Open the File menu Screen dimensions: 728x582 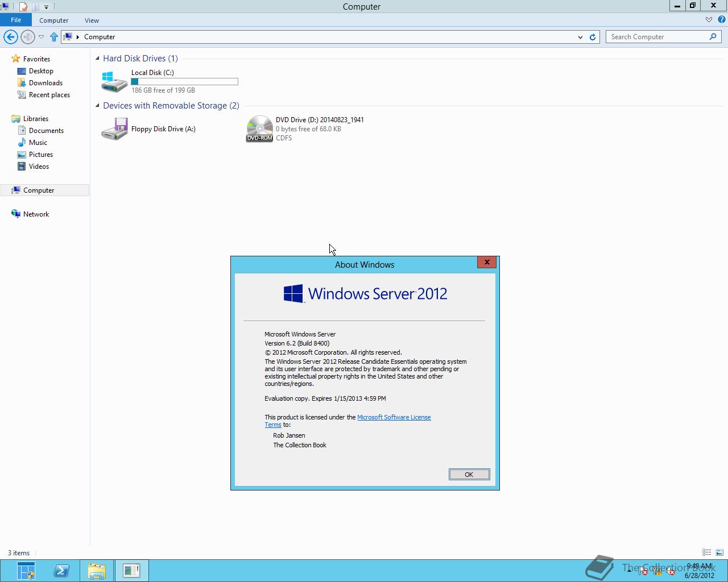pyautogui.click(x=16, y=20)
